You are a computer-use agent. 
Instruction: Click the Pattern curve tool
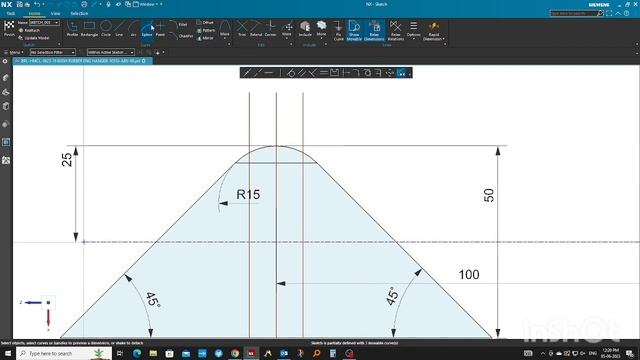(x=206, y=30)
